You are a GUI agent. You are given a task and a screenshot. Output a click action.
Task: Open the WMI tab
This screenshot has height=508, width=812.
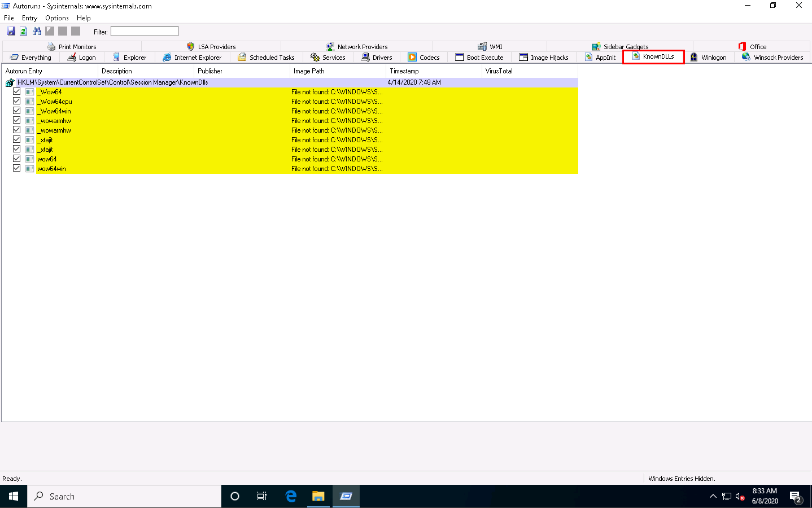coord(490,47)
